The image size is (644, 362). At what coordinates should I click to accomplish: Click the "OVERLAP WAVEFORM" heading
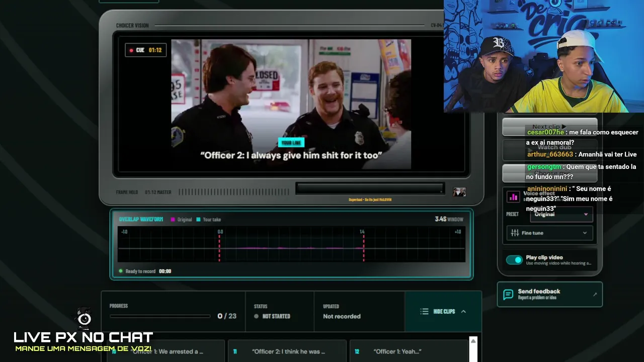coord(141,219)
